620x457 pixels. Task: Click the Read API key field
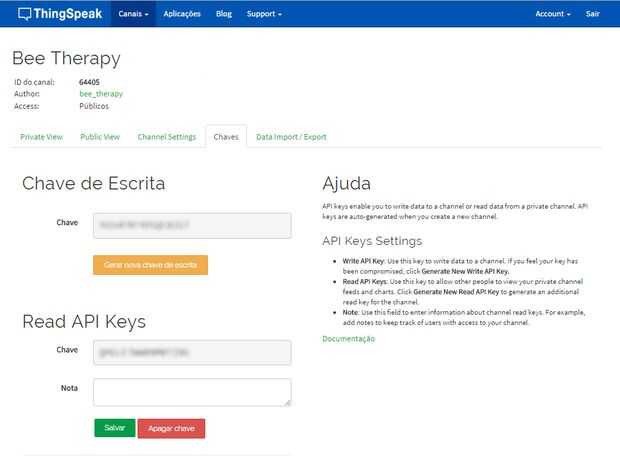click(191, 352)
